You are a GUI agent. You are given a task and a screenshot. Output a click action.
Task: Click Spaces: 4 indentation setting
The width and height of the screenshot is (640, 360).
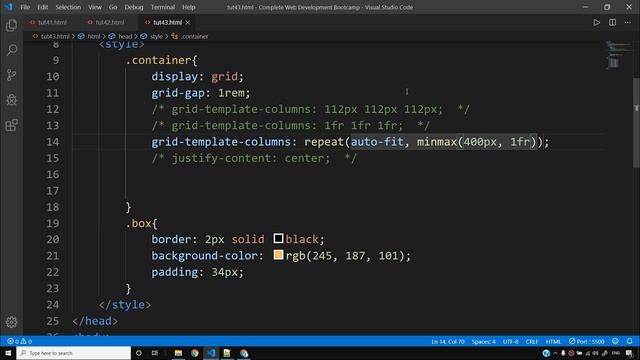tap(483, 341)
